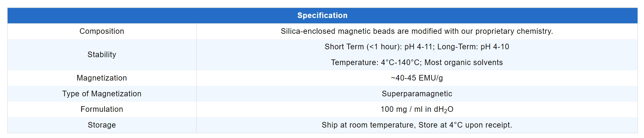Click the ~40-45 EMU/g value

click(417, 78)
